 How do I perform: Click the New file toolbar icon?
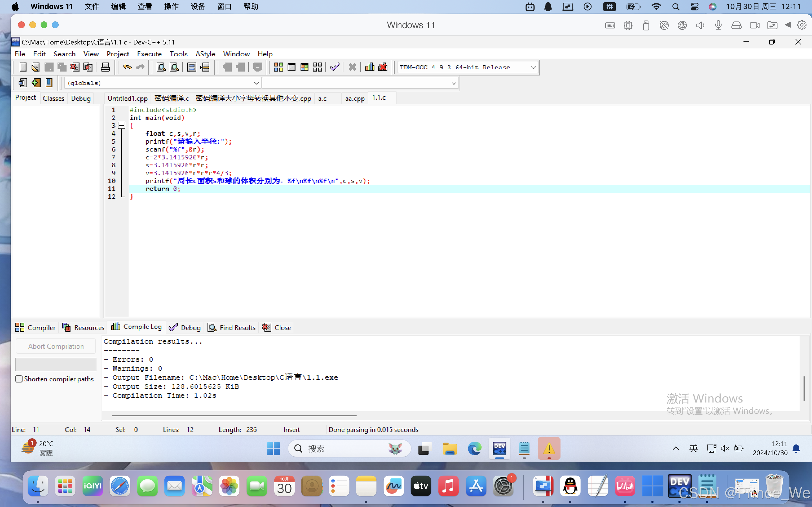point(23,67)
